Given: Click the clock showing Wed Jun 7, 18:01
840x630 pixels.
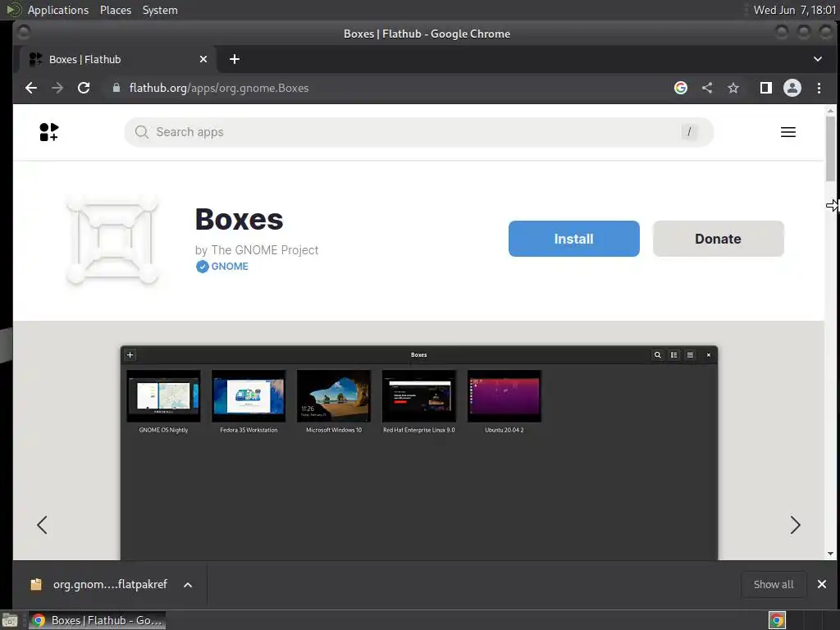Looking at the screenshot, I should point(794,10).
